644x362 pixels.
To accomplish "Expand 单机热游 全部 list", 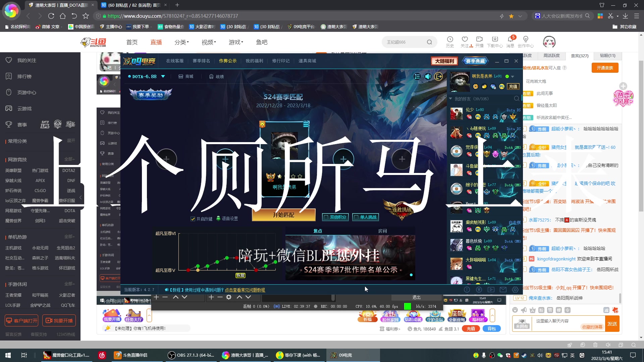I will [x=69, y=237].
